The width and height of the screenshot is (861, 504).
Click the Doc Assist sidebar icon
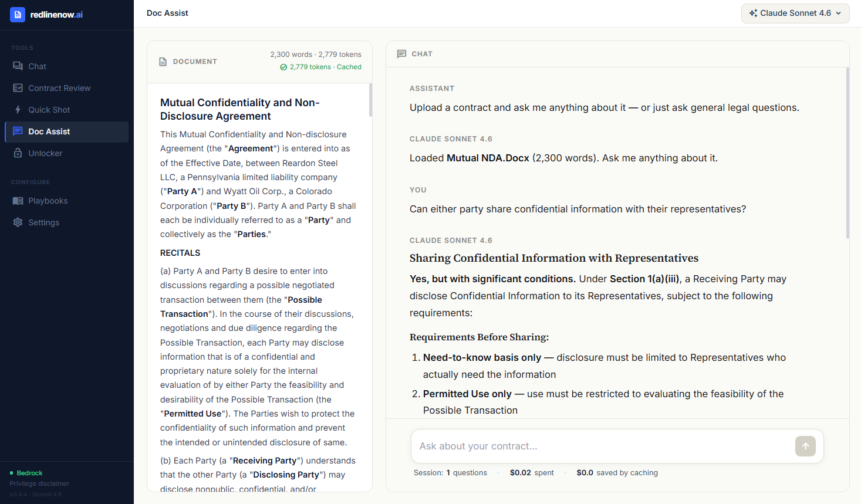pyautogui.click(x=18, y=131)
